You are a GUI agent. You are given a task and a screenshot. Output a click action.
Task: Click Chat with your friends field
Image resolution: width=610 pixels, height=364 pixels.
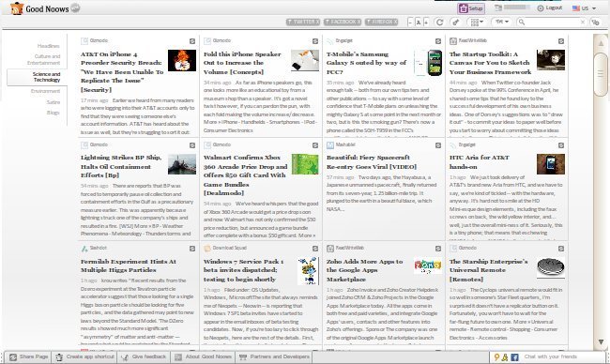tap(563, 356)
